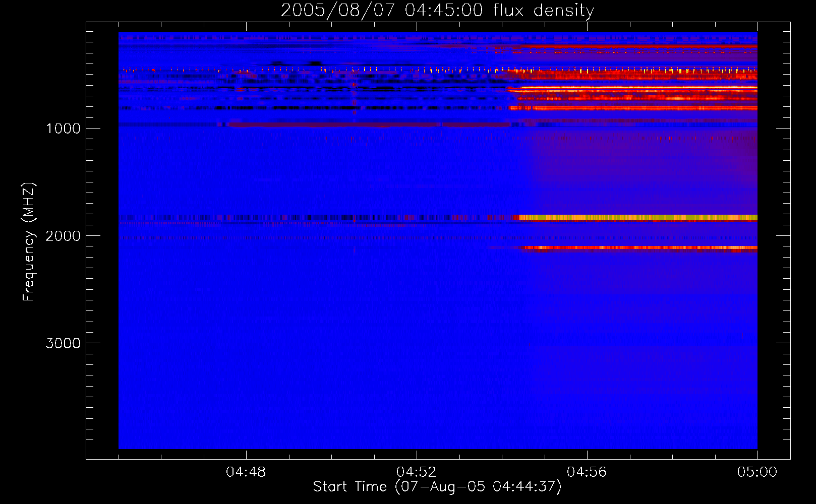Click the 3000 frequency tick label
Image resolution: width=816 pixels, height=504 pixels.
coord(63,343)
